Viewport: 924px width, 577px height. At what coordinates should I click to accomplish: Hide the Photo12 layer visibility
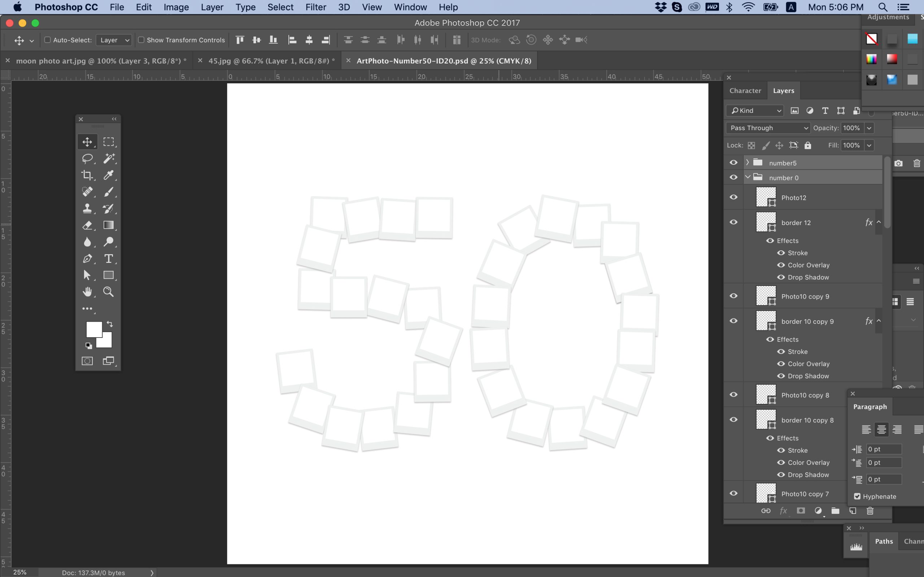coord(733,197)
